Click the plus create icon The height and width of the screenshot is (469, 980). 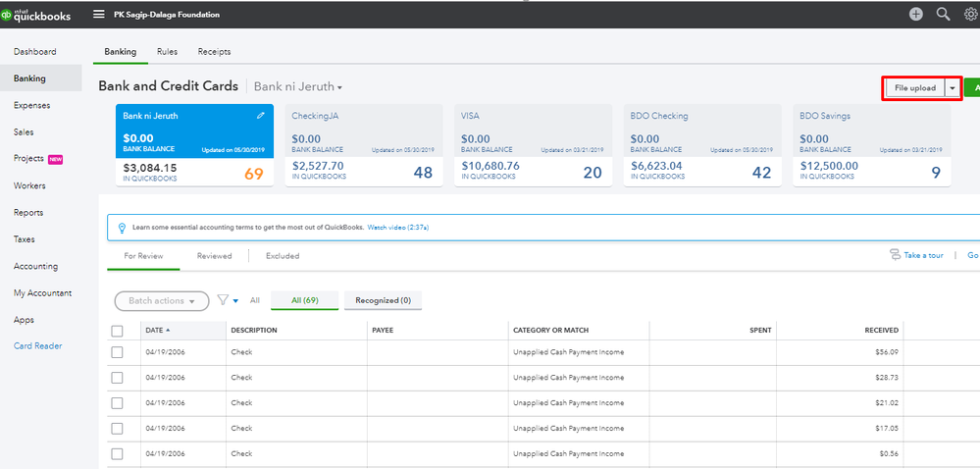coord(916,14)
